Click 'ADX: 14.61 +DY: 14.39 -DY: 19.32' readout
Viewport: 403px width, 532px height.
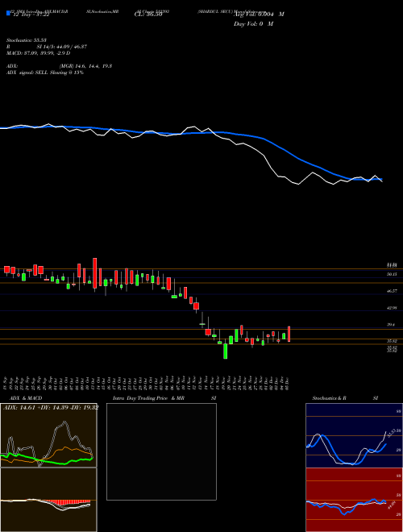click(51, 408)
